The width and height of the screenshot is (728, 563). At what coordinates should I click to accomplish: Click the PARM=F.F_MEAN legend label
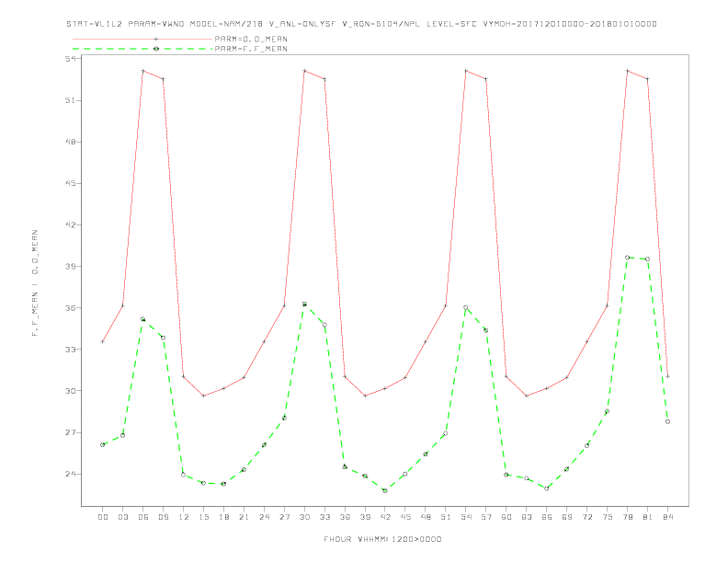point(251,49)
